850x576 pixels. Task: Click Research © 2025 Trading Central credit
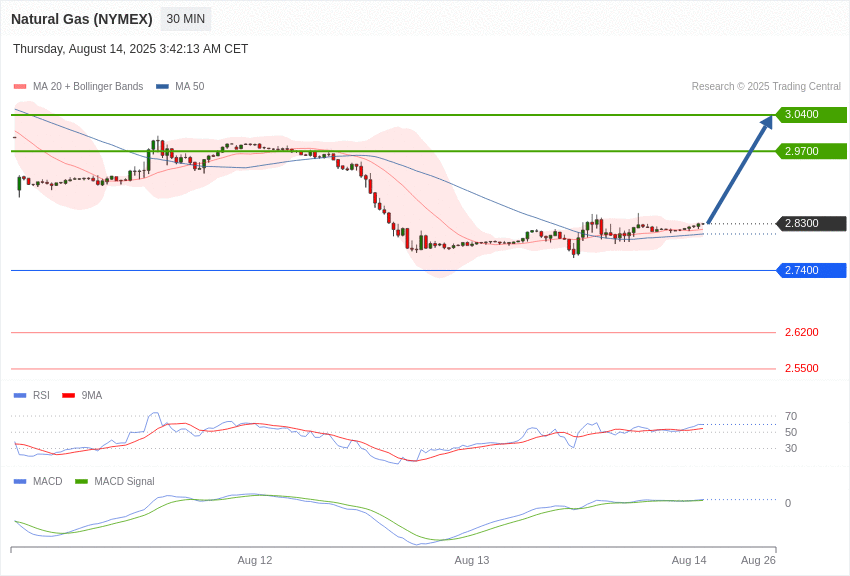point(766,86)
